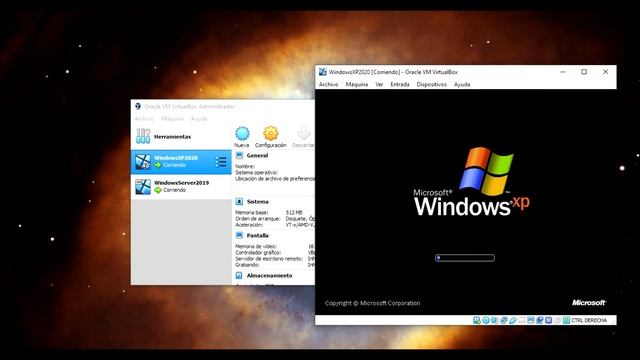
Task: Click the Descartar arrow icon
Action: tap(303, 133)
